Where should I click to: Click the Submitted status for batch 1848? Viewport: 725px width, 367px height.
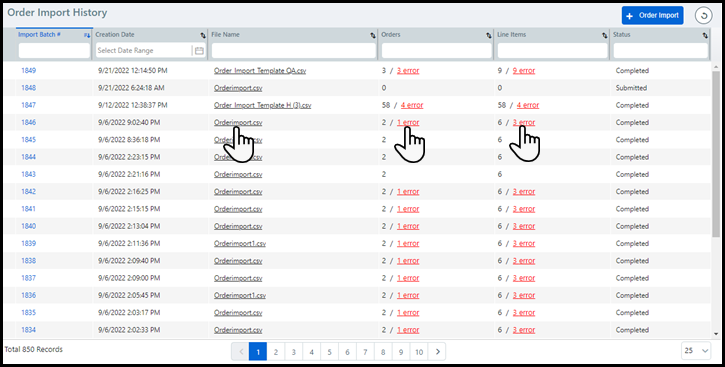click(x=631, y=88)
